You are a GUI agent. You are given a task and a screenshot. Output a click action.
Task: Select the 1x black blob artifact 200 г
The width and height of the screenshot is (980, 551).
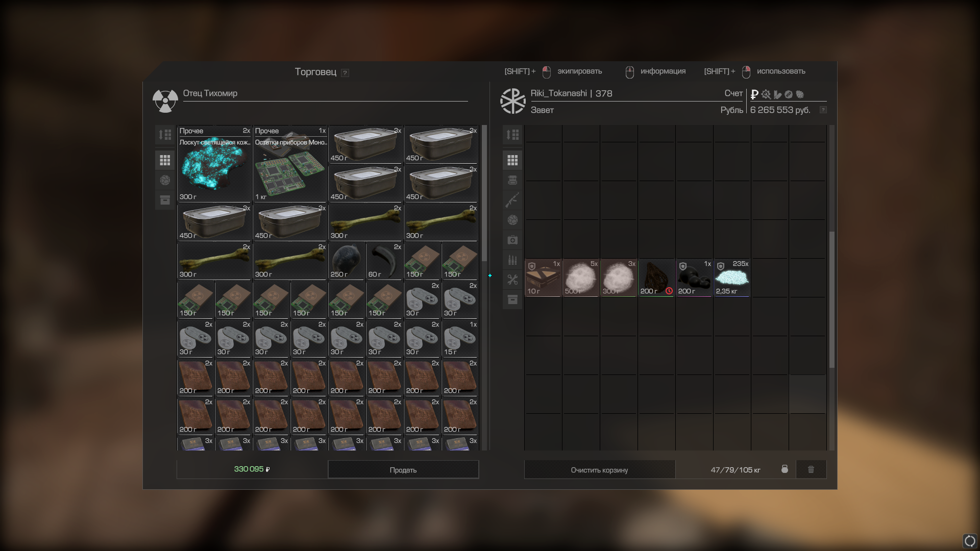coord(694,278)
